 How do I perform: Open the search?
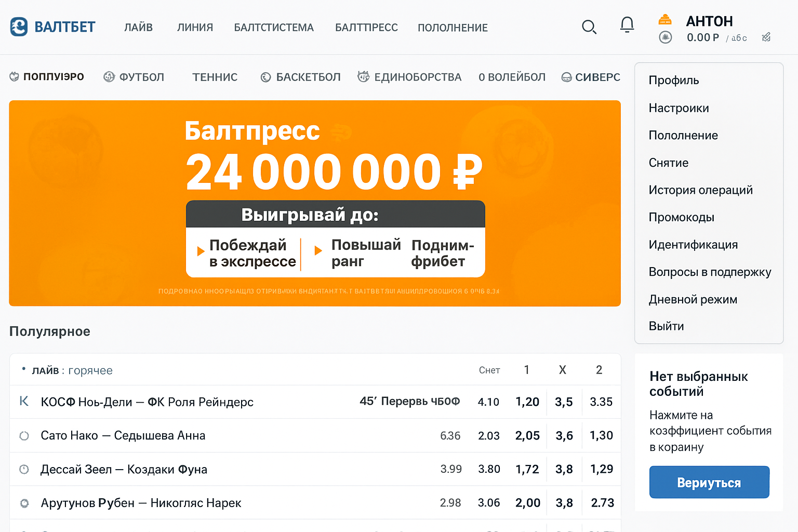tap(589, 27)
